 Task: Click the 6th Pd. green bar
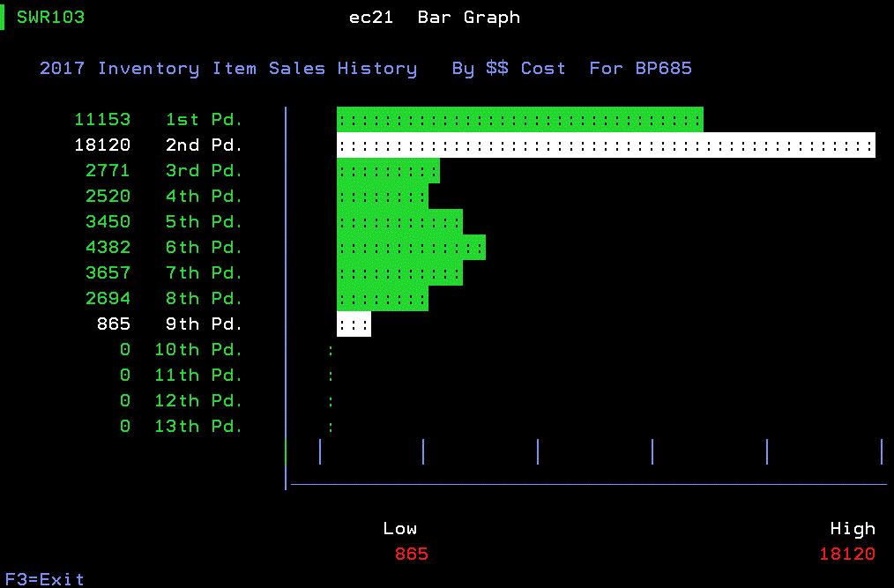pyautogui.click(x=411, y=248)
